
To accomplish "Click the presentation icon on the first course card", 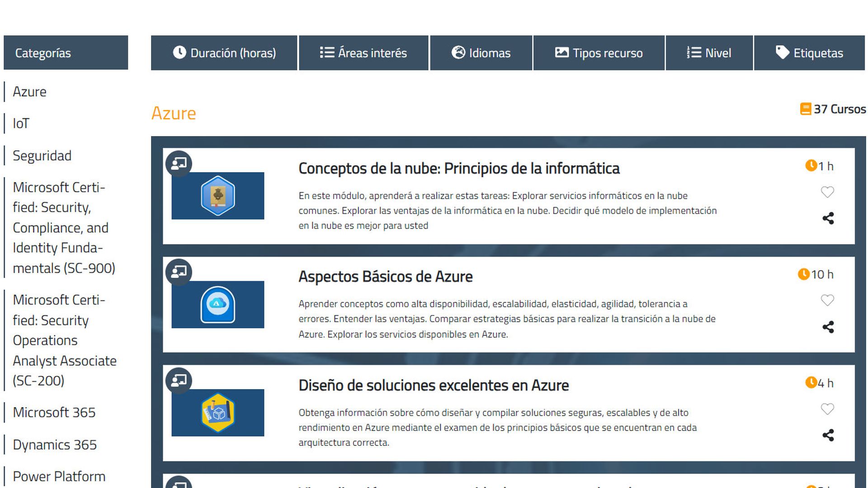I will pyautogui.click(x=179, y=163).
